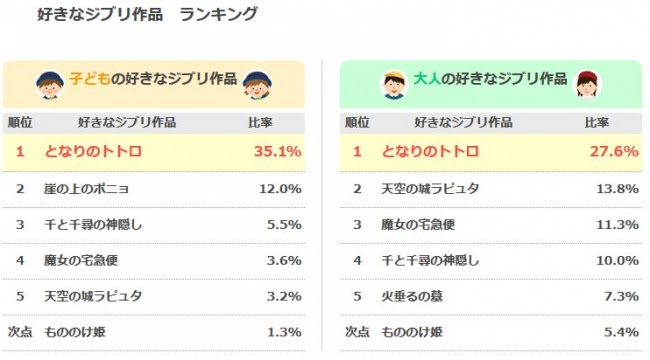Click the yellow-cap boy avatar in the adults header
This screenshot has height=360, width=650.
tap(394, 85)
